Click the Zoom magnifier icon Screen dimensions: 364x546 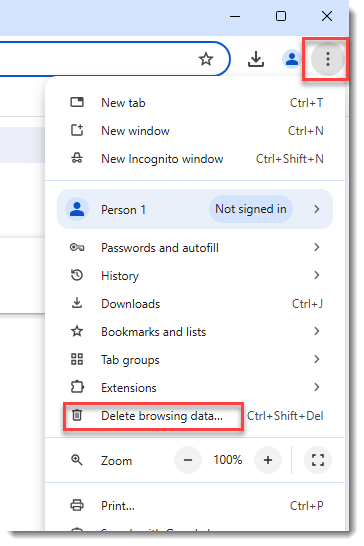77,460
